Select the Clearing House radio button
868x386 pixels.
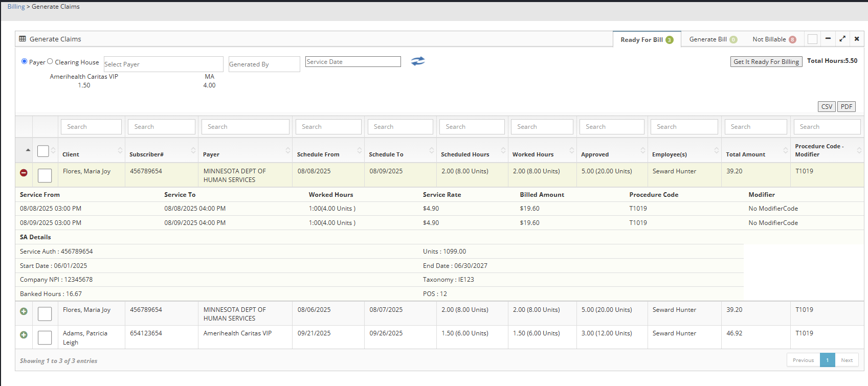pos(50,61)
